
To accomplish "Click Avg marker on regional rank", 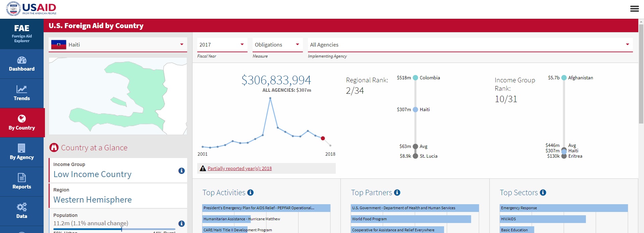I will coord(415,146).
